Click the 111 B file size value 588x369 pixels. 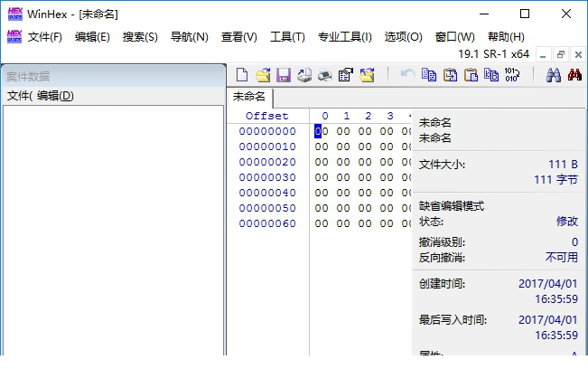tap(563, 165)
